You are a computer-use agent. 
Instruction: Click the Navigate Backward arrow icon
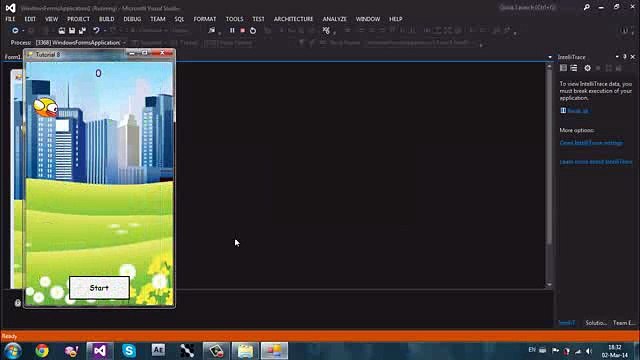tap(15, 31)
